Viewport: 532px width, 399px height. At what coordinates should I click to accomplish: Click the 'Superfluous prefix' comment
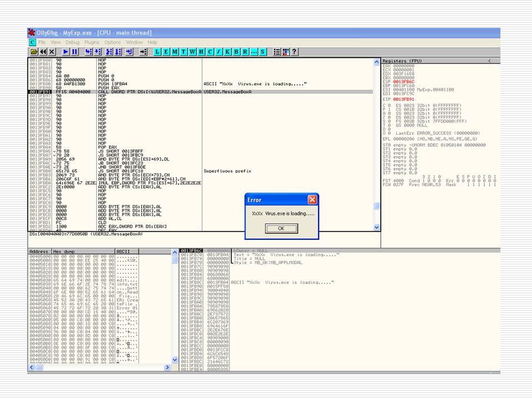pos(227,171)
